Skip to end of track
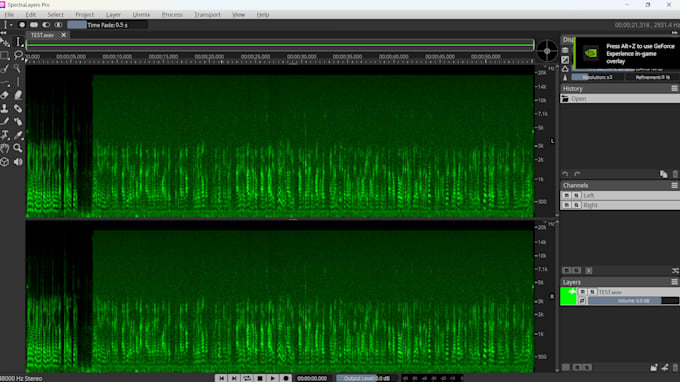Image resolution: width=680 pixels, height=382 pixels. click(234, 378)
